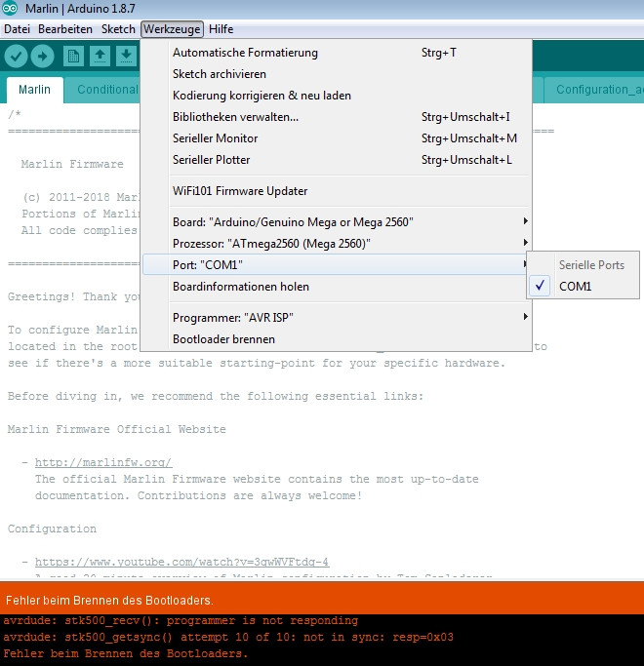Click the stk500_getsync attempt 10 console line

(x=228, y=637)
